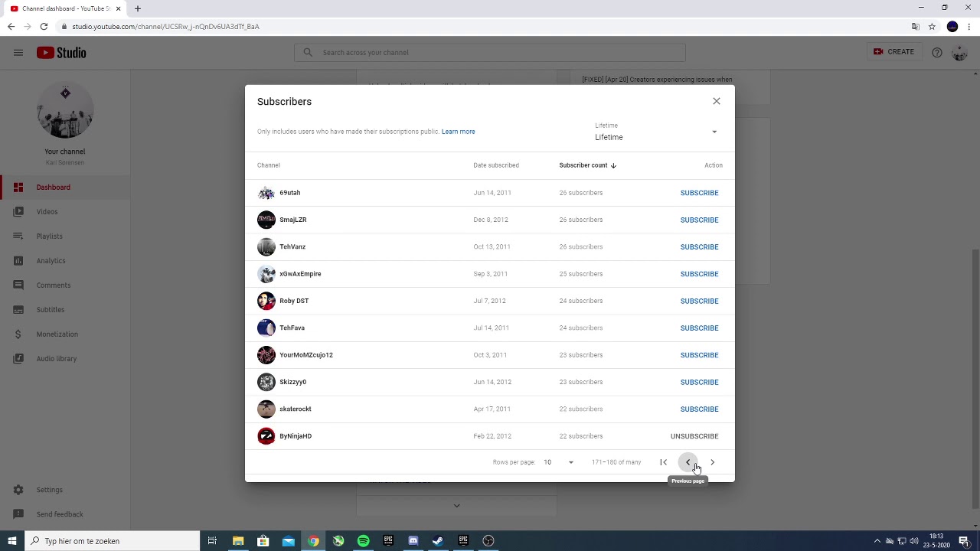Open ByNinjaHD channel avatar

pos(266,436)
